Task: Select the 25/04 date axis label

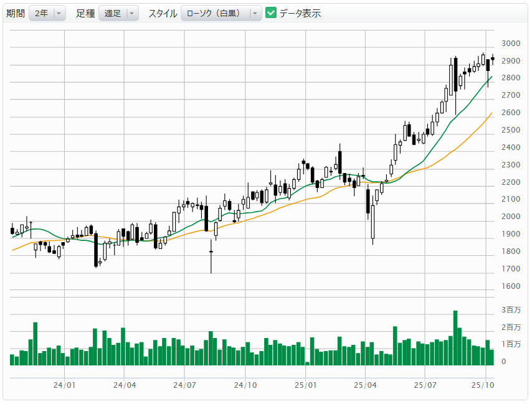Action: tap(365, 385)
